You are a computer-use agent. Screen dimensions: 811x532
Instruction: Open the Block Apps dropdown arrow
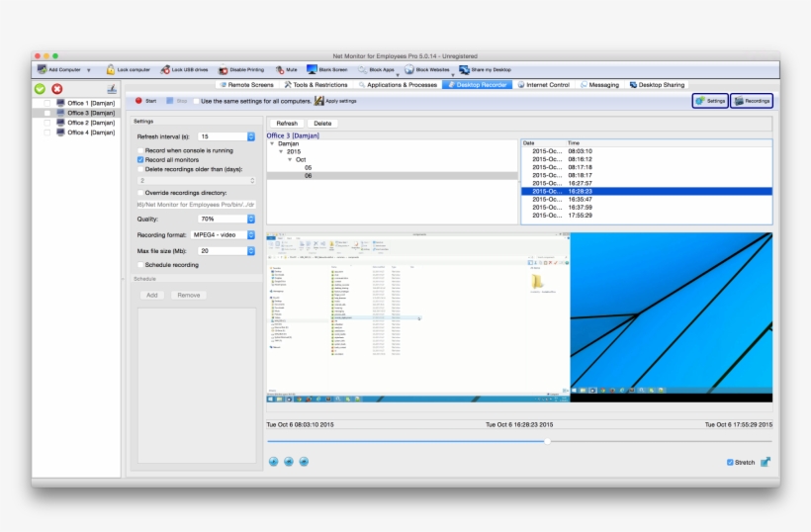[398, 75]
